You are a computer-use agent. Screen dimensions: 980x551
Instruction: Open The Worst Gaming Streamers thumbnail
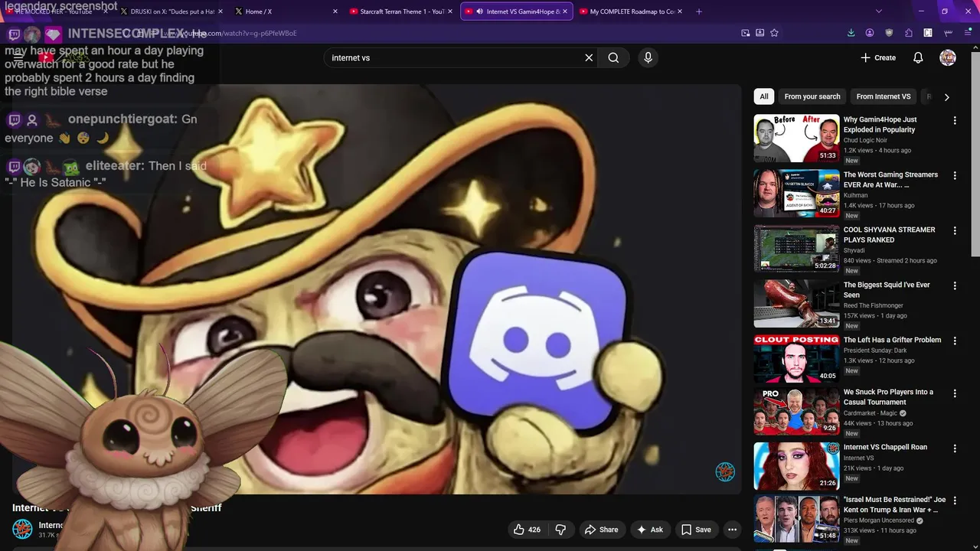796,194
